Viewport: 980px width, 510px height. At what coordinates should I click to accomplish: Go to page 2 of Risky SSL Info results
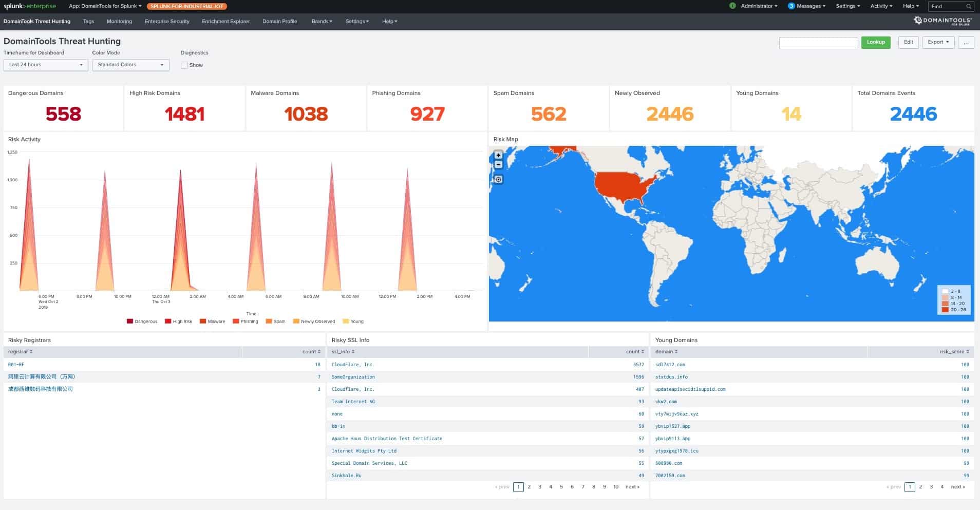(x=529, y=486)
